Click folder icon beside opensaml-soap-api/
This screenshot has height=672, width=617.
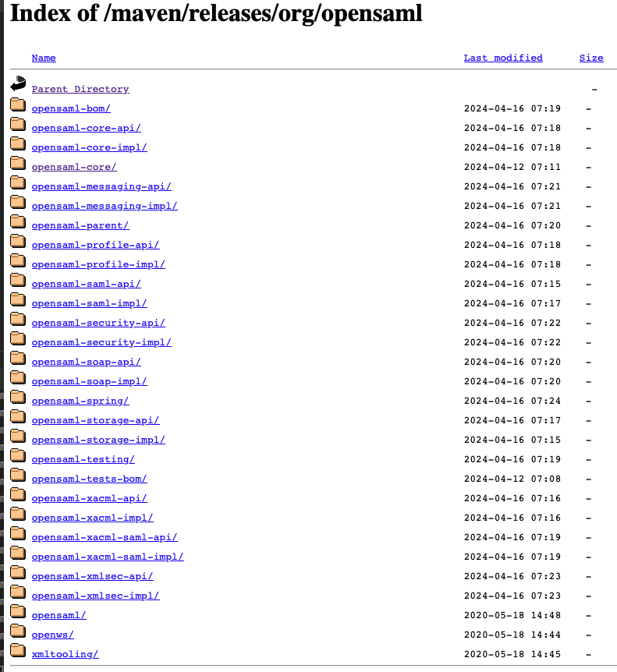point(18,358)
